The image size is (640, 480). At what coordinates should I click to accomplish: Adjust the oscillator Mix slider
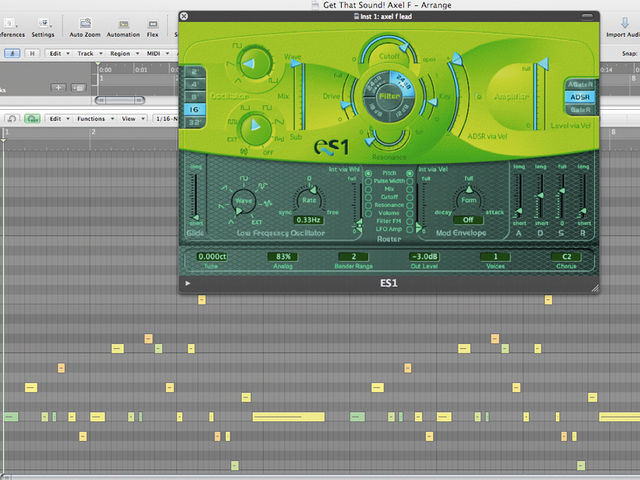[298, 96]
